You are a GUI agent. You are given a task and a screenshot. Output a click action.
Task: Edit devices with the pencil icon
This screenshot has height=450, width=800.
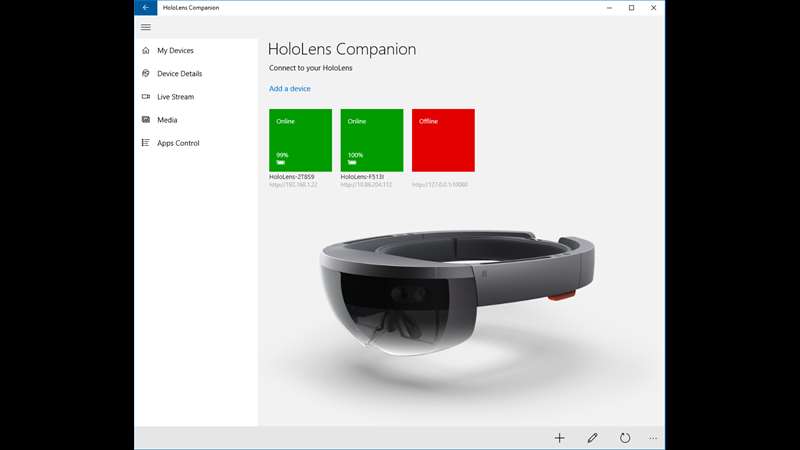[x=592, y=438]
